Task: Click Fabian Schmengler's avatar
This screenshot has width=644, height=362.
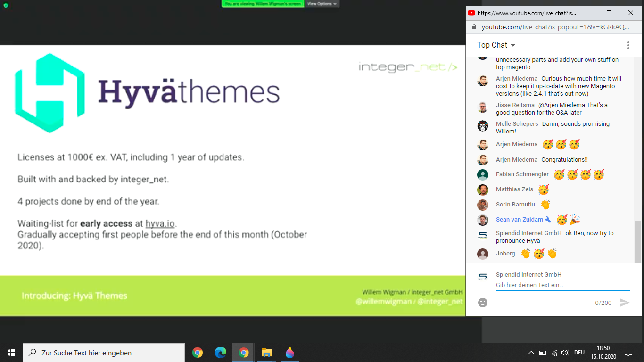Action: click(x=483, y=175)
